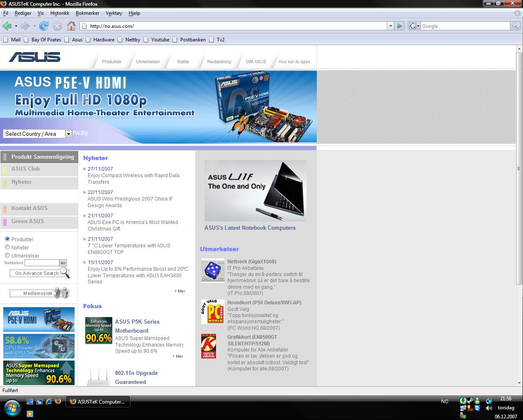Image resolution: width=523 pixels, height=420 pixels.
Task: Open the 58.6% CPU Power Saving banner
Action: 39,346
